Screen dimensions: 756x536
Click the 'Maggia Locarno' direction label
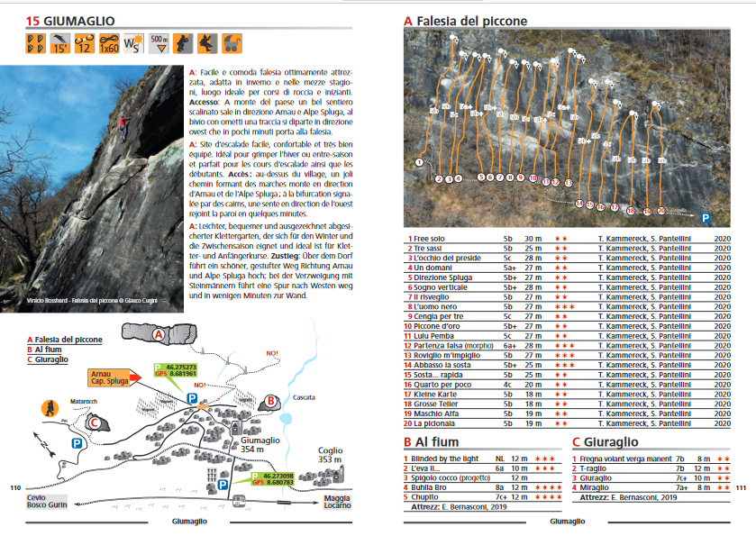click(x=337, y=502)
